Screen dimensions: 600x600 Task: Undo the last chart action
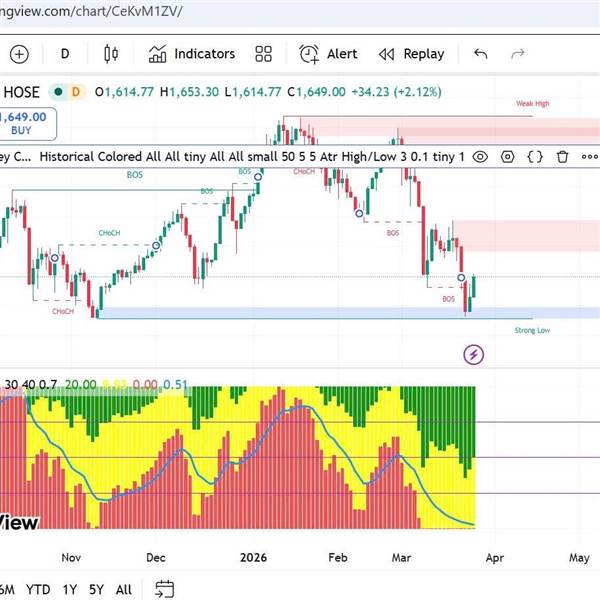(x=480, y=54)
